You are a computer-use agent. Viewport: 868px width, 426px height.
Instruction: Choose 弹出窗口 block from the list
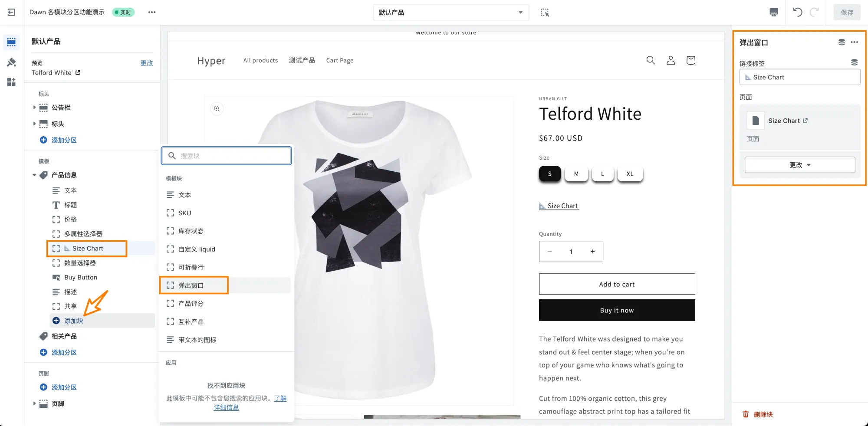(191, 285)
